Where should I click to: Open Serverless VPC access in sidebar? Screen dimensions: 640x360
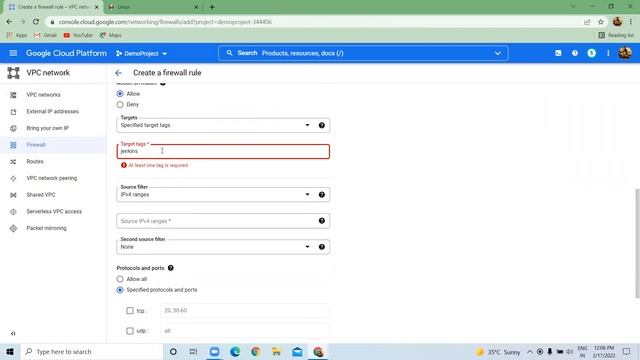pyautogui.click(x=53, y=212)
